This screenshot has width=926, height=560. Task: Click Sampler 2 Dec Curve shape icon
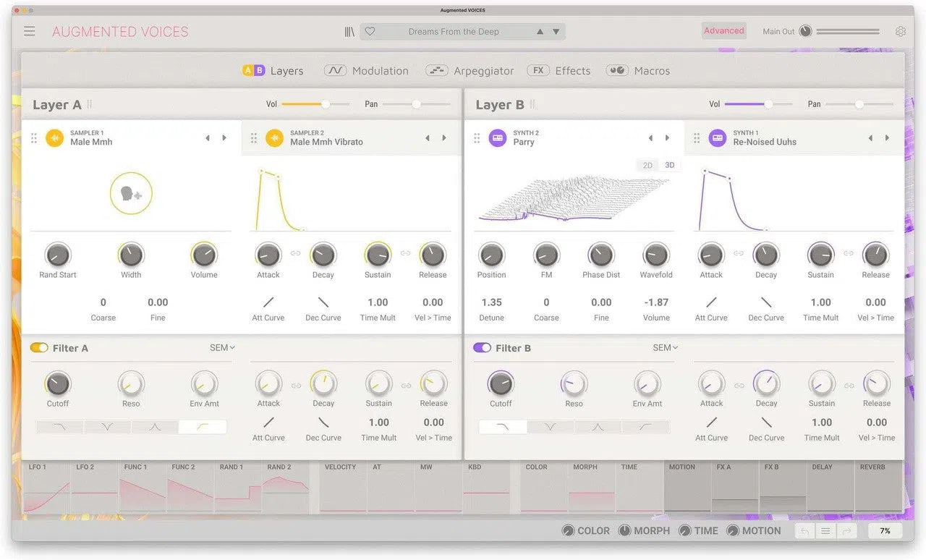tap(323, 302)
